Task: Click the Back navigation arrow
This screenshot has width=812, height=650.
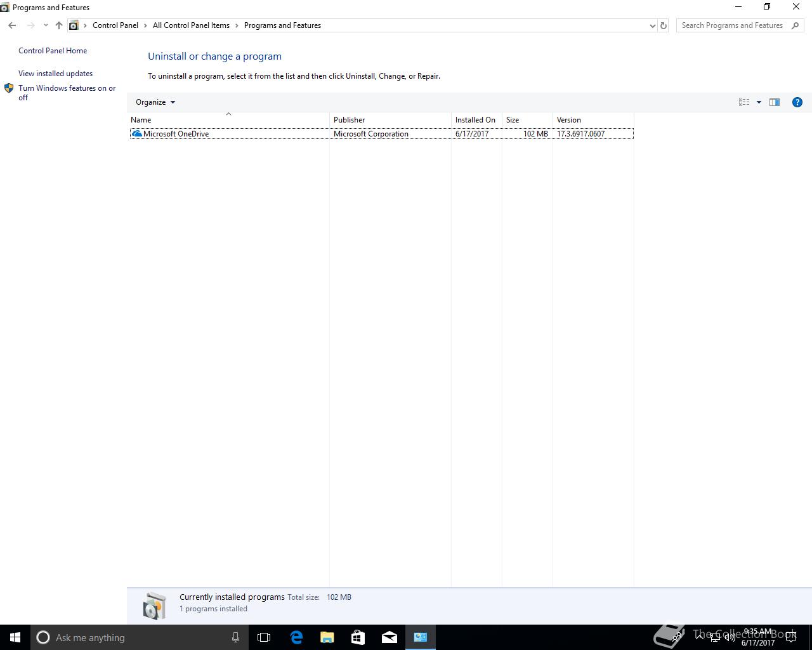Action: pyautogui.click(x=12, y=25)
